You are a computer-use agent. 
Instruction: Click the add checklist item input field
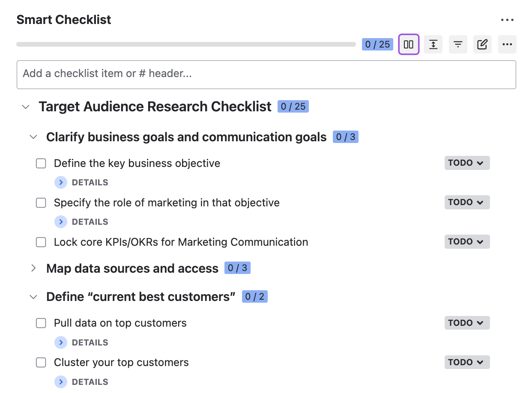click(x=266, y=74)
